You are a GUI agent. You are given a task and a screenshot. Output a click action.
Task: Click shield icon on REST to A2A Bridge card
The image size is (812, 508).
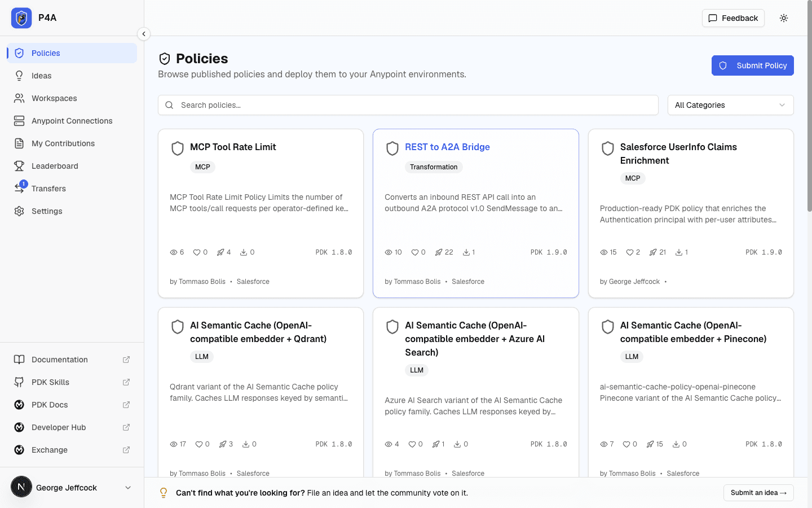point(392,148)
